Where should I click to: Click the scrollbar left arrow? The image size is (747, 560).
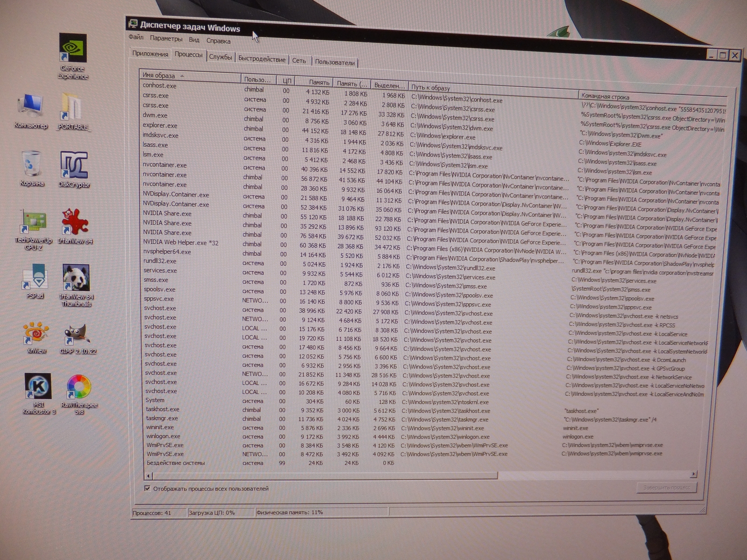pyautogui.click(x=148, y=476)
